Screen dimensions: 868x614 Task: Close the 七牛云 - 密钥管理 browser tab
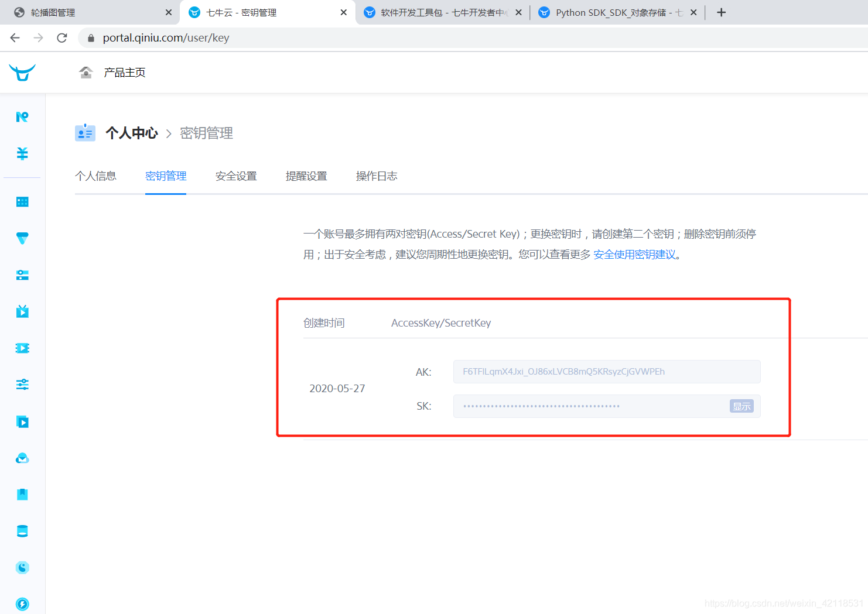point(344,12)
